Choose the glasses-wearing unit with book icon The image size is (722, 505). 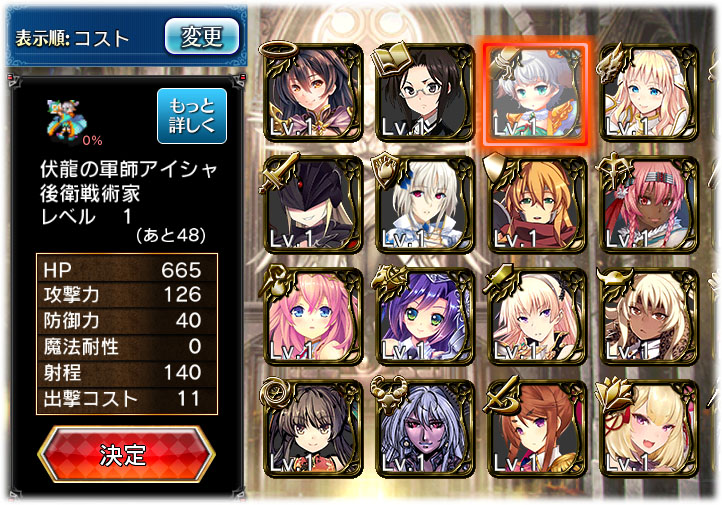[425, 92]
